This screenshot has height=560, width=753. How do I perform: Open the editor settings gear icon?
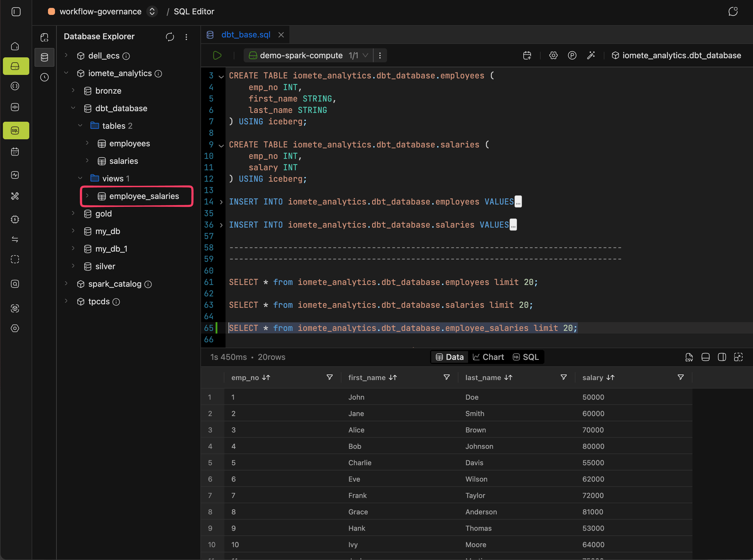553,55
